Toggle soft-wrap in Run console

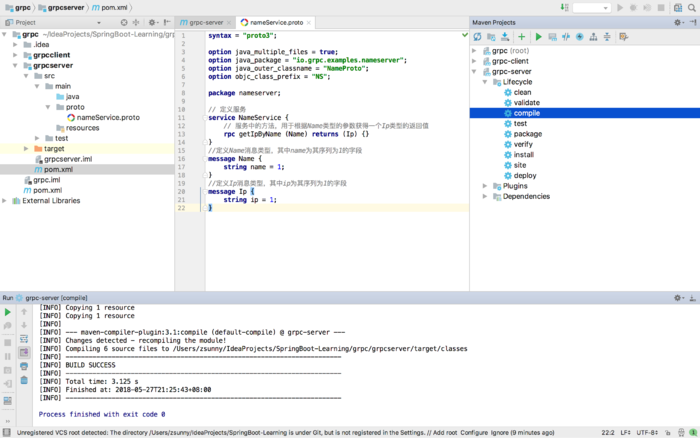24,339
